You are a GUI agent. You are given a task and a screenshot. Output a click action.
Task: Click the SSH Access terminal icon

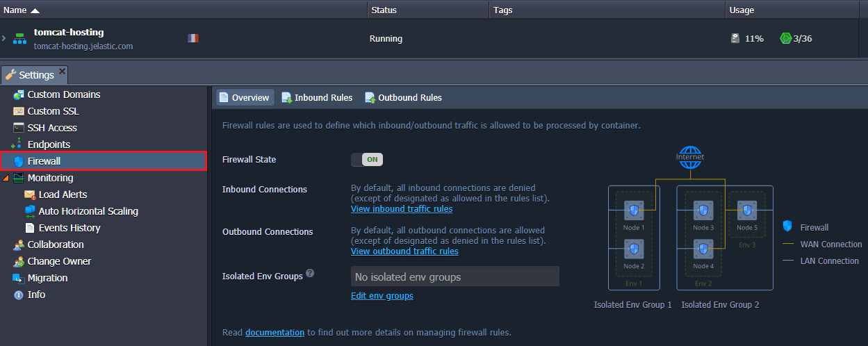click(x=19, y=128)
